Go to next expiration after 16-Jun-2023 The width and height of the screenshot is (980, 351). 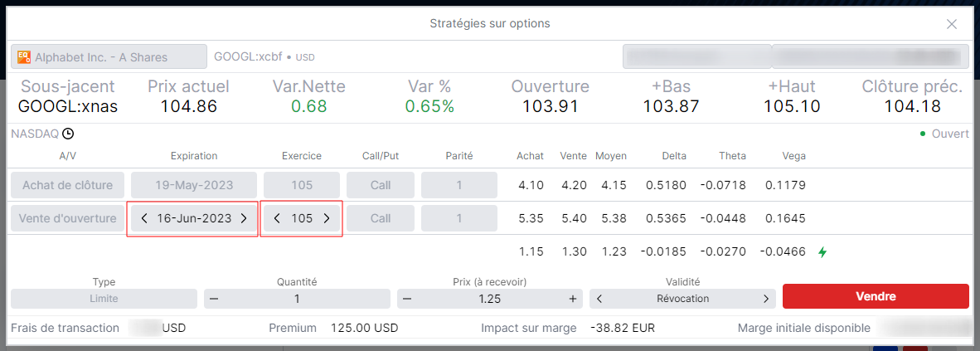[244, 218]
